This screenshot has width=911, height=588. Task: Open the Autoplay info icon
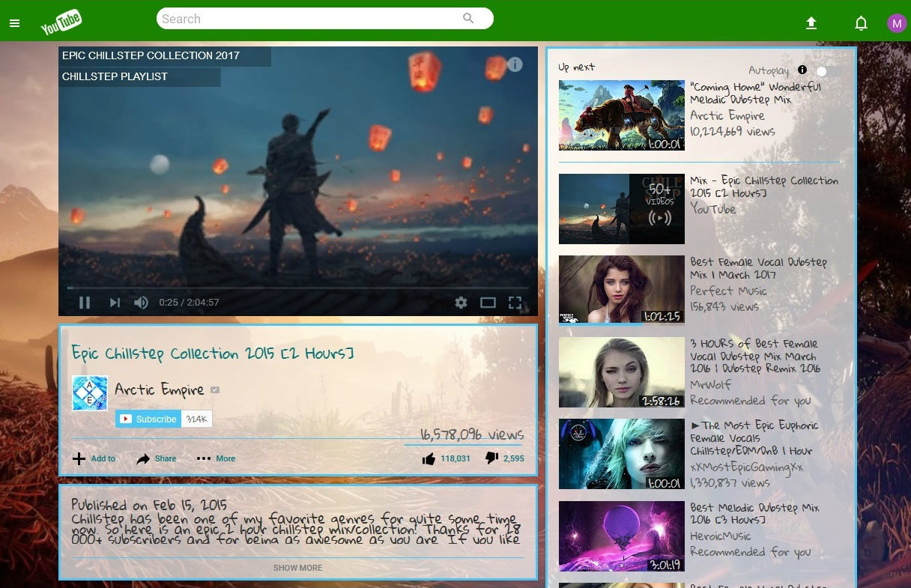point(802,70)
